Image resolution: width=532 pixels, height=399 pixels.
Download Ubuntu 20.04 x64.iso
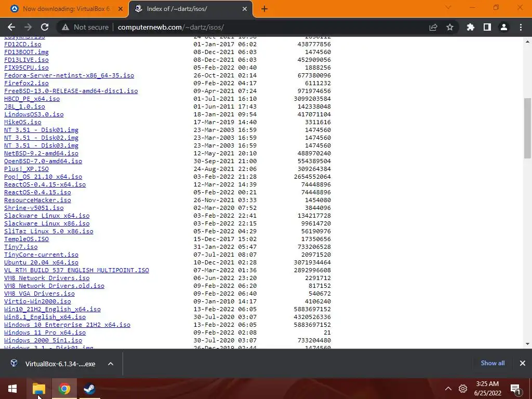(42, 262)
